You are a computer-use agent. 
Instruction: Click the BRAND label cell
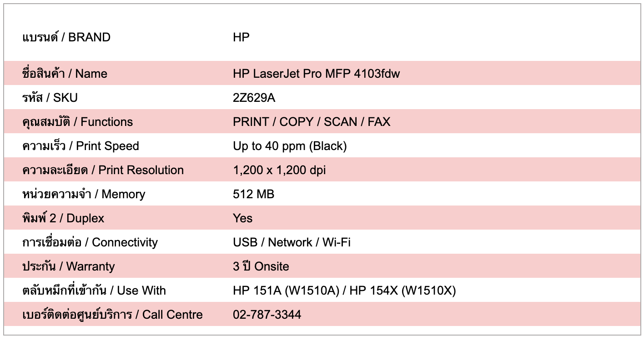tap(66, 37)
